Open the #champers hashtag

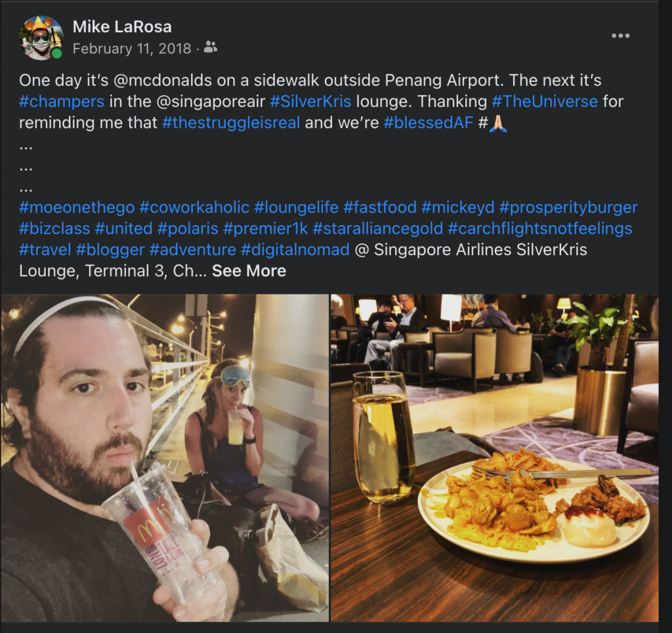pyautogui.click(x=62, y=102)
